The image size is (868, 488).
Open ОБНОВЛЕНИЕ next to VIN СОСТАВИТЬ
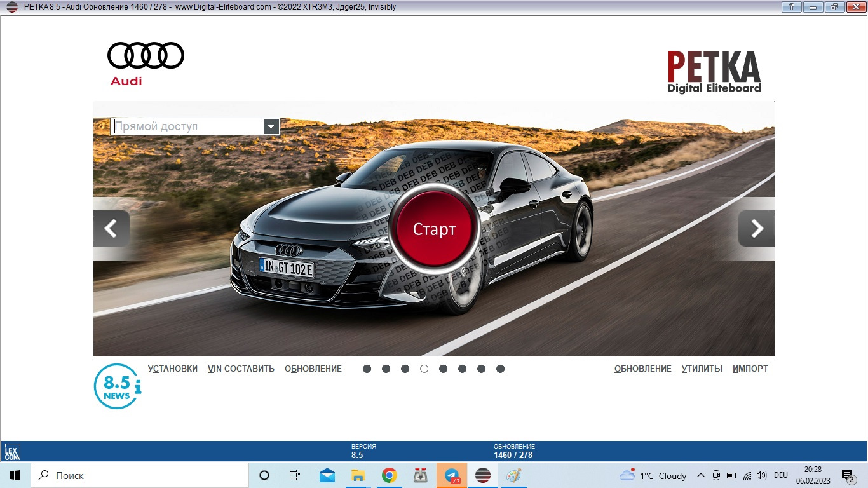313,369
